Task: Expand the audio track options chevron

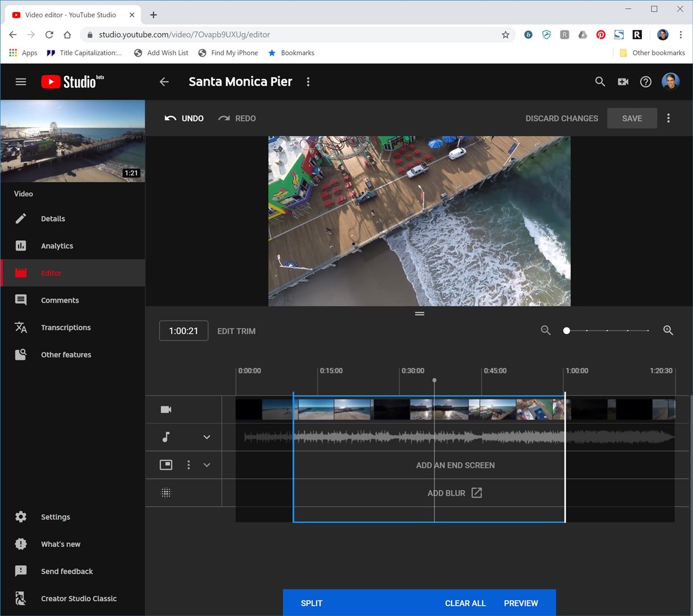Action: (x=207, y=437)
